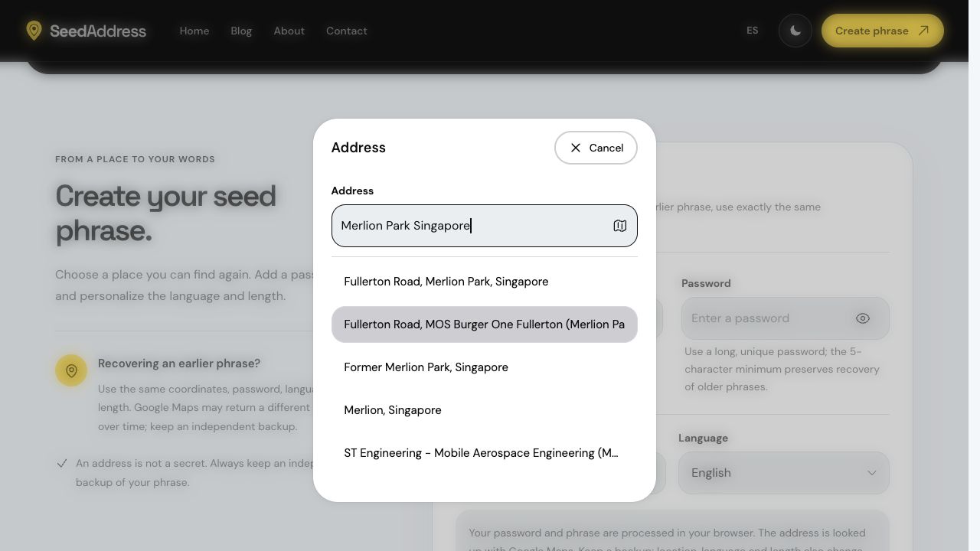Click the yellow location pin icon beside Recovering
The height and width of the screenshot is (551, 980).
point(71,371)
